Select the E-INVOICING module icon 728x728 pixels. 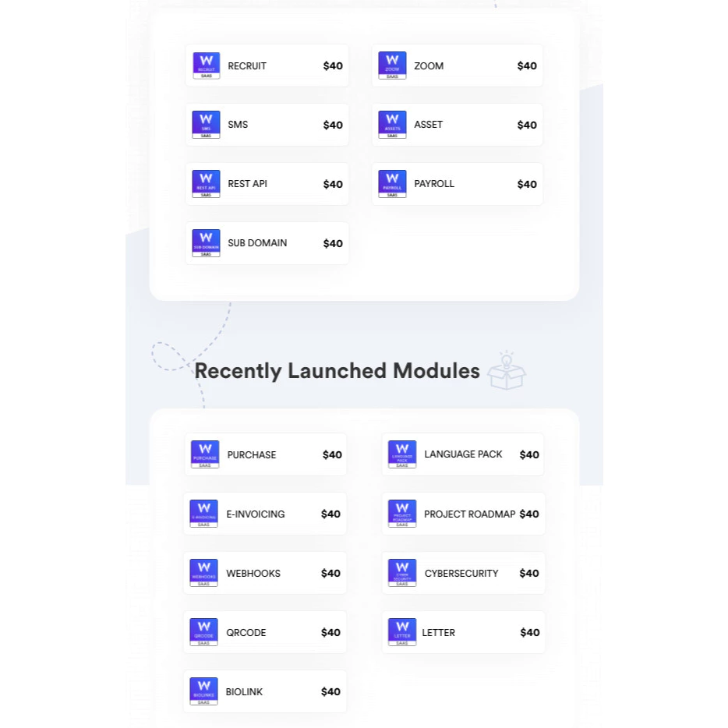coord(203,514)
